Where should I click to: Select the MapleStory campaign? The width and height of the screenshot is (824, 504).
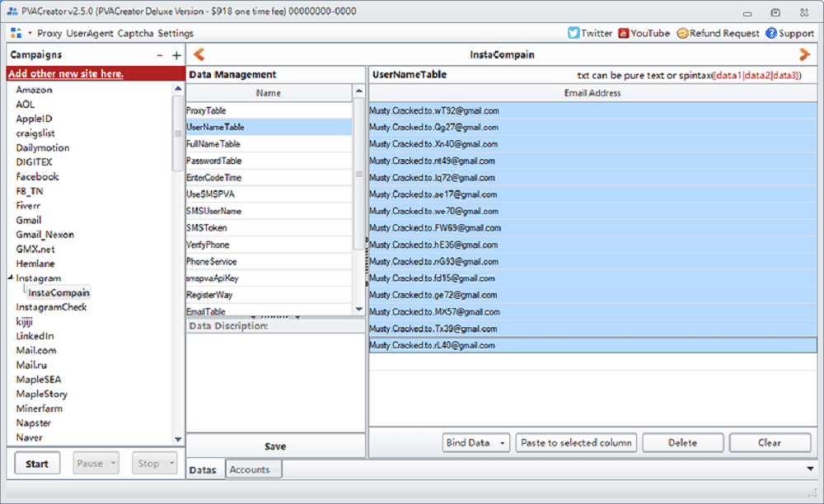(41, 394)
